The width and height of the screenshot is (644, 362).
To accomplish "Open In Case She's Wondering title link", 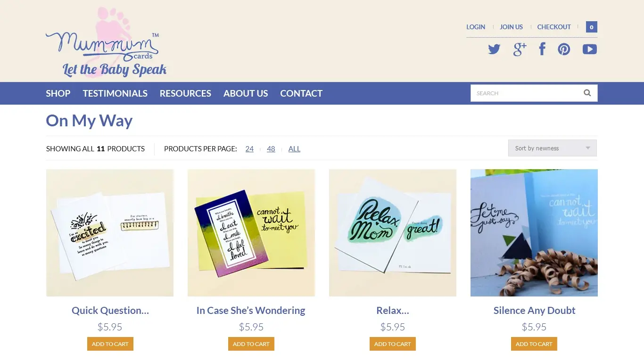I will 251,311.
